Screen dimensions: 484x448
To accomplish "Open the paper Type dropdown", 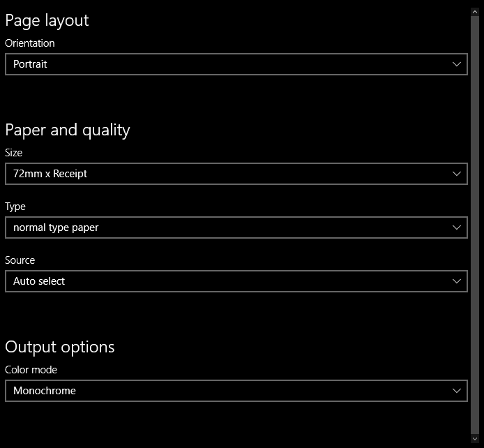I will pyautogui.click(x=236, y=227).
